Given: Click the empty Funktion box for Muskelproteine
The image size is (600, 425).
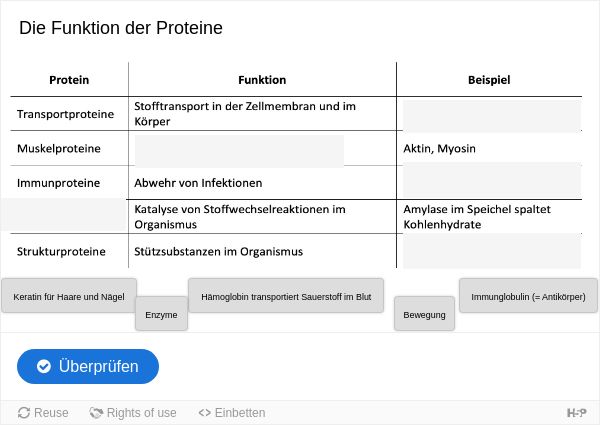Looking at the screenshot, I should tap(239, 151).
